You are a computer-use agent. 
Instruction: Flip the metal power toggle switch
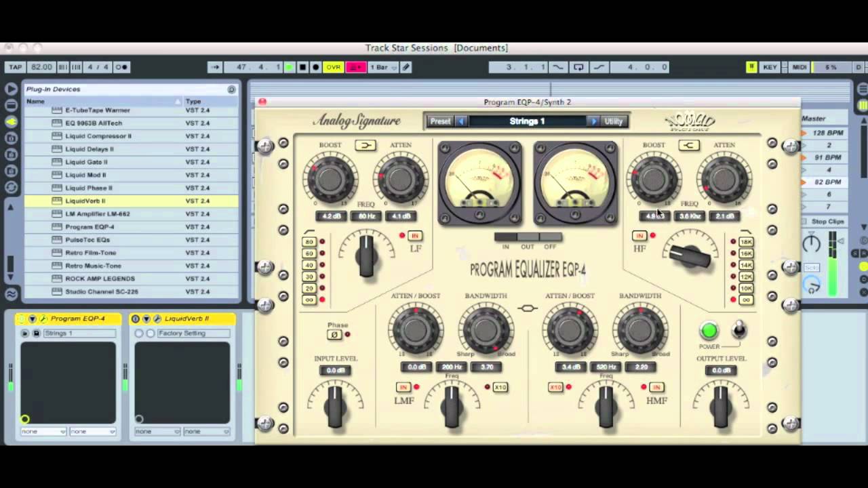click(738, 329)
